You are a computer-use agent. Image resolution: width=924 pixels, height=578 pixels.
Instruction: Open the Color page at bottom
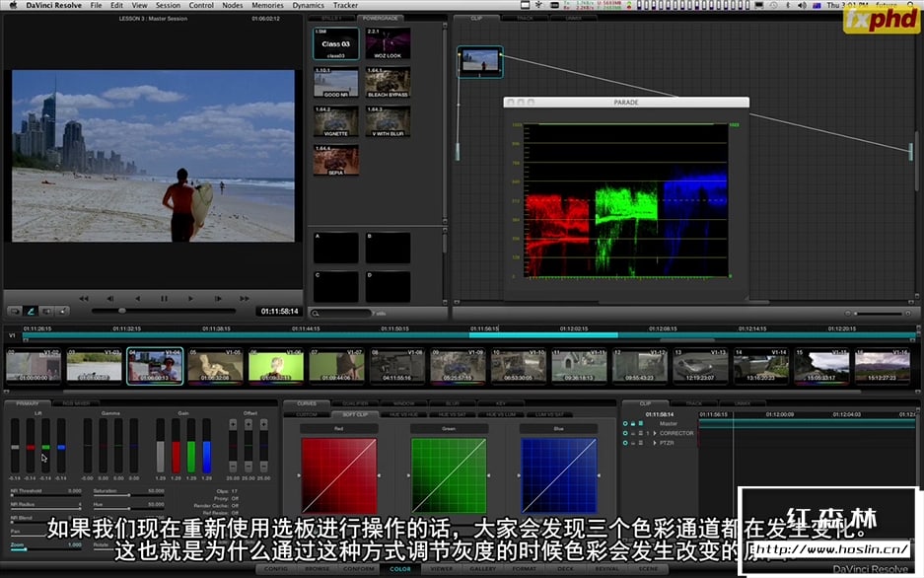click(x=400, y=569)
